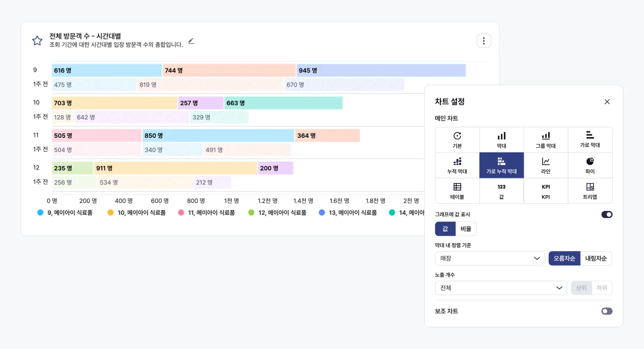Select the 라인 line chart type
644x349 pixels.
pos(546,165)
